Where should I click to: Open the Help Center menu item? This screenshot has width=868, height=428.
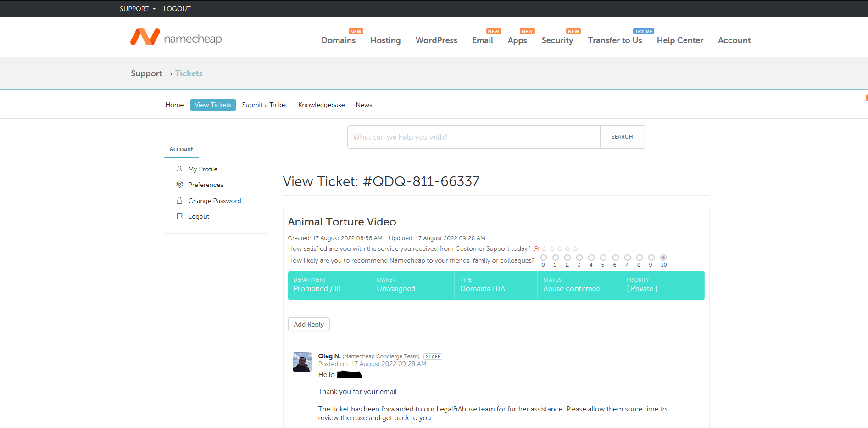click(x=680, y=40)
